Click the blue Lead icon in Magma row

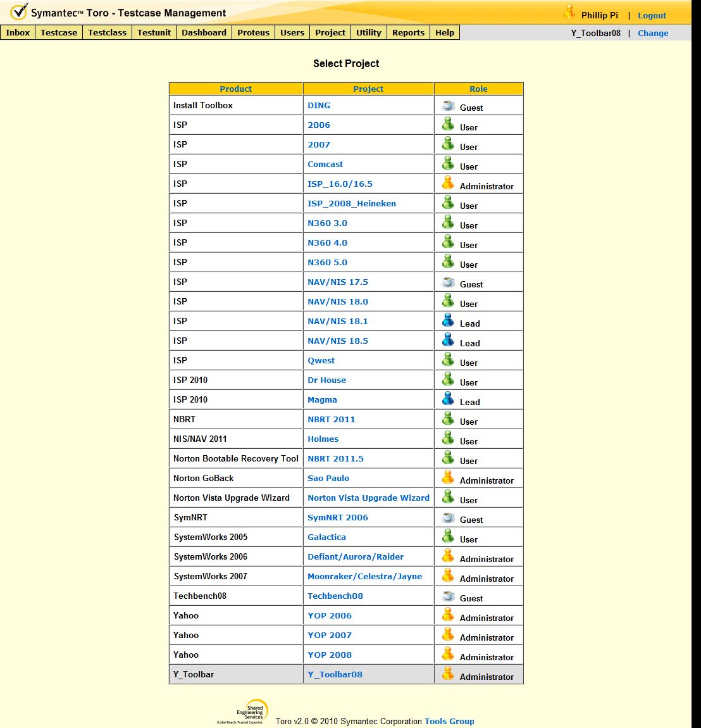click(448, 398)
